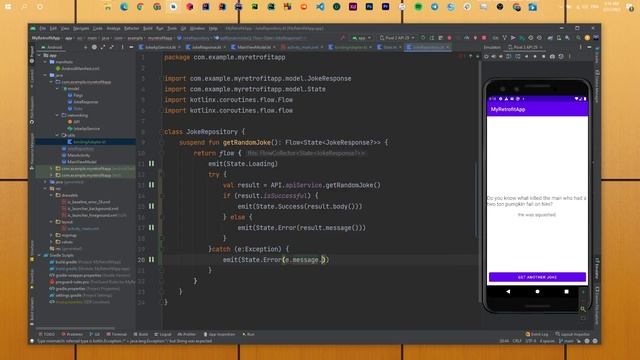Click the Project panel horizontal scrollbar
The image size is (640, 360).
[x=76, y=328]
